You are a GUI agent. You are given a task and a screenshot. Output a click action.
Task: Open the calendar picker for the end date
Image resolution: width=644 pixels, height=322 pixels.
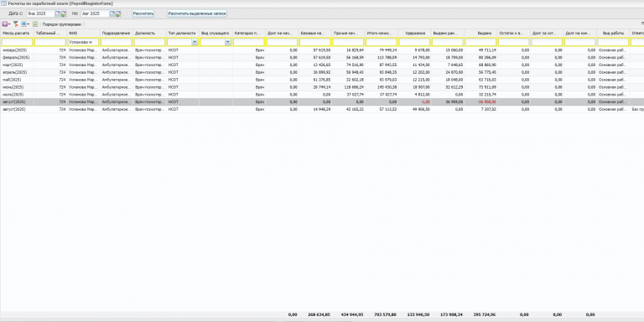coord(112,13)
